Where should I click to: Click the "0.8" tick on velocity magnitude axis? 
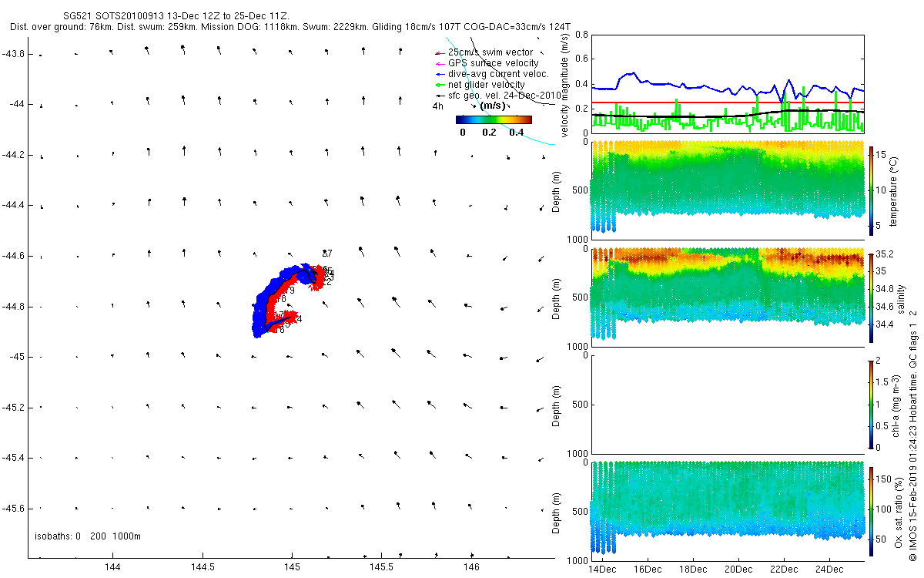582,35
